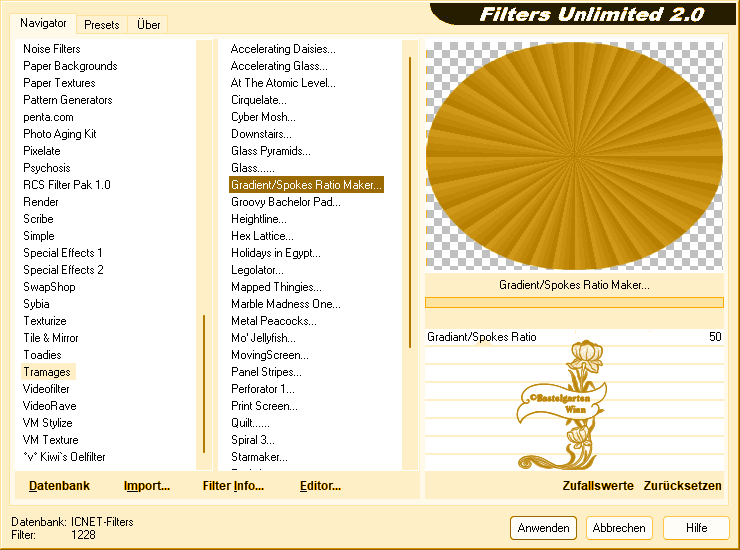Screen dimensions: 740x550
Task: Choose the MovingScreen filter
Action: (x=270, y=355)
